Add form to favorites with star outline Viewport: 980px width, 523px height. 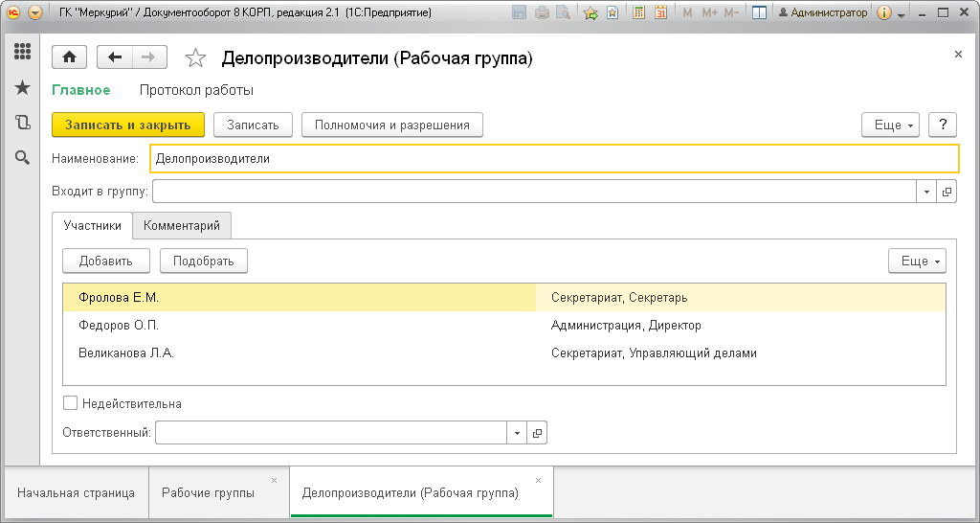pos(195,58)
